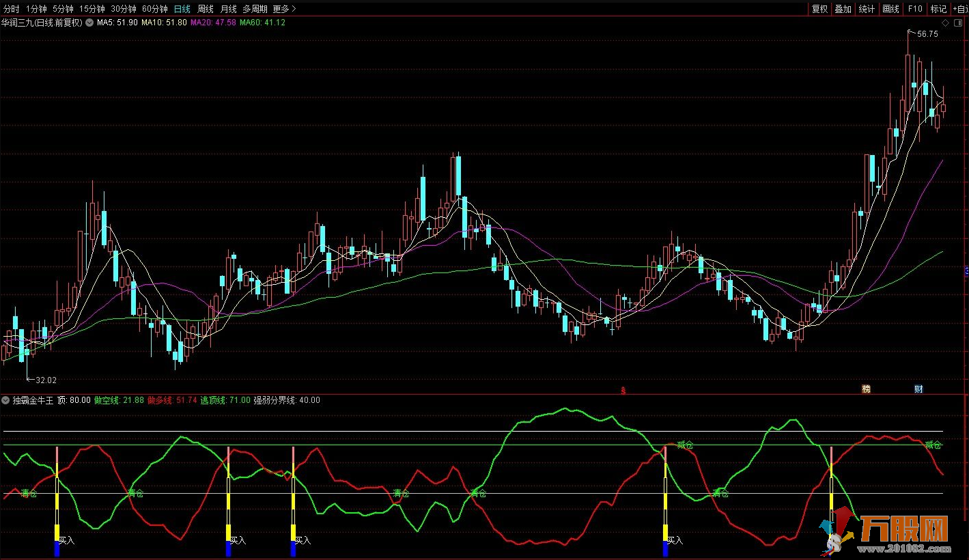Viewport: 969px width, 560px height.
Task: Select the 60分钟 period tab
Action: (x=155, y=9)
